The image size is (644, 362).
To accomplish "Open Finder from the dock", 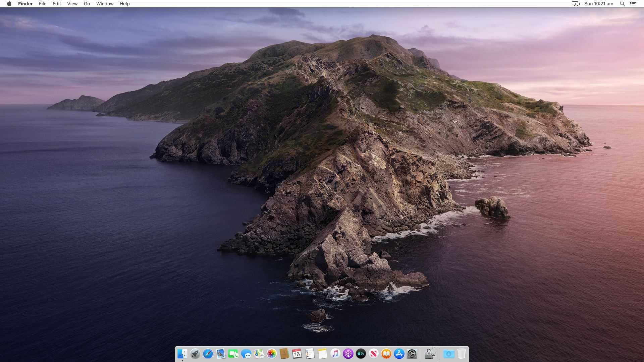I will click(x=182, y=354).
